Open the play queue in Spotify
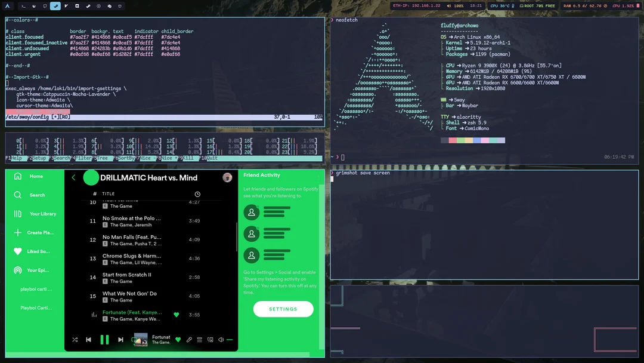This screenshot has height=363, width=644. (200, 339)
